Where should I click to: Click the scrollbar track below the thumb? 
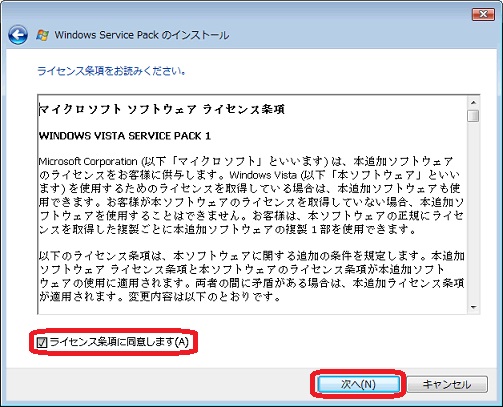pos(473,212)
